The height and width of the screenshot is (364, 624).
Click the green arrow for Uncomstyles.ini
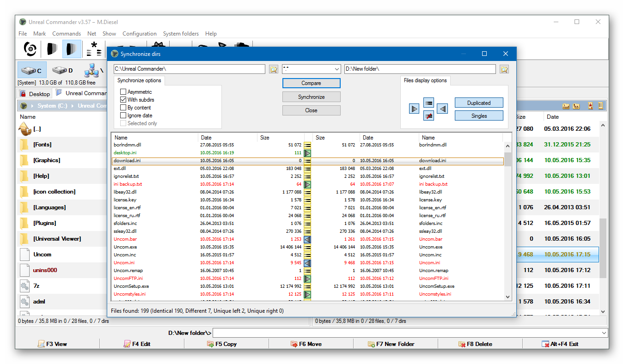(x=307, y=294)
